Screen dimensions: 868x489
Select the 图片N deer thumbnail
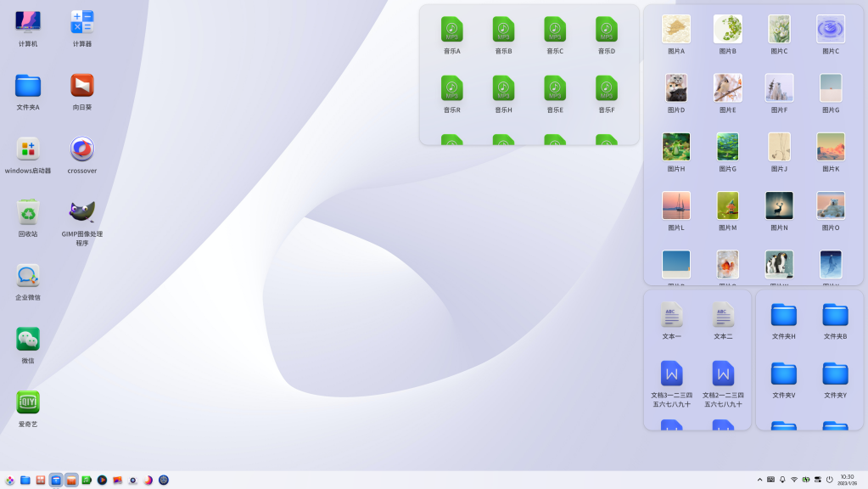point(779,205)
